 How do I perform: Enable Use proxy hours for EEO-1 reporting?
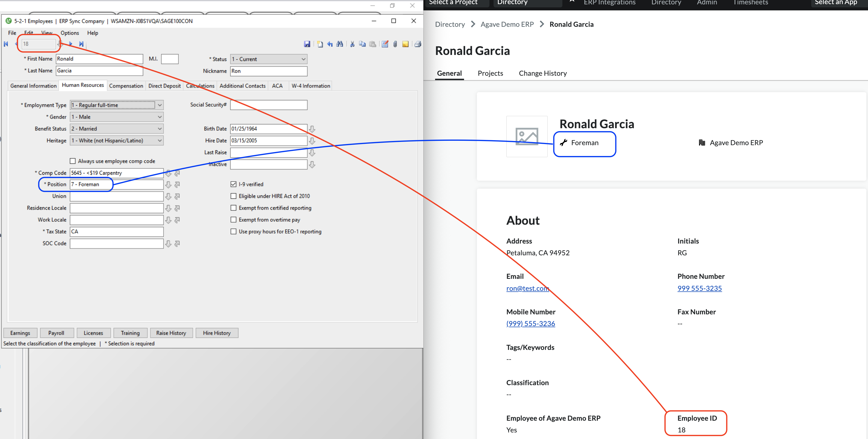[x=234, y=232]
